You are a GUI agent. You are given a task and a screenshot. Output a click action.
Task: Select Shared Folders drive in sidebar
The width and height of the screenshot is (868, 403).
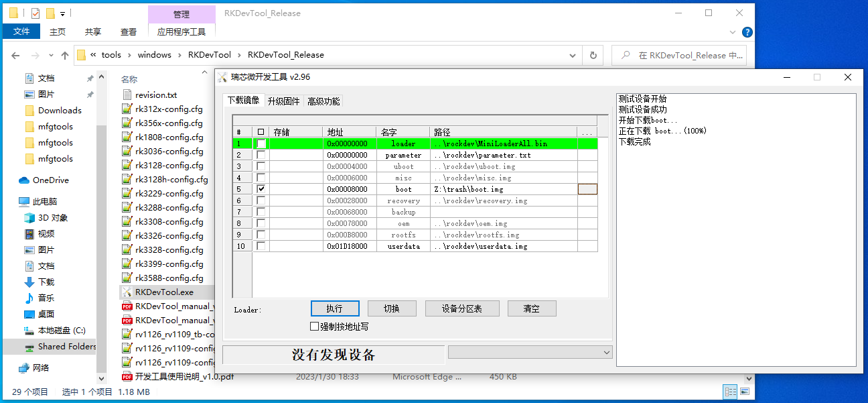click(66, 347)
